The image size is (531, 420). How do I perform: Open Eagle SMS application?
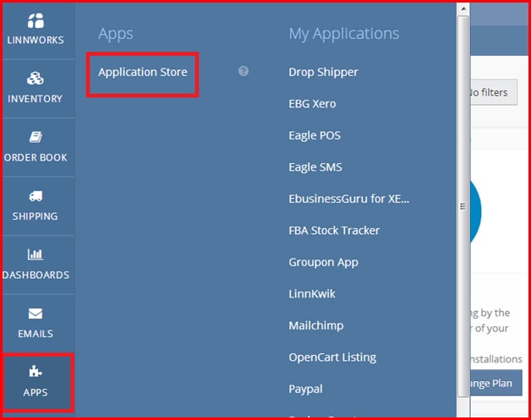[x=315, y=167]
